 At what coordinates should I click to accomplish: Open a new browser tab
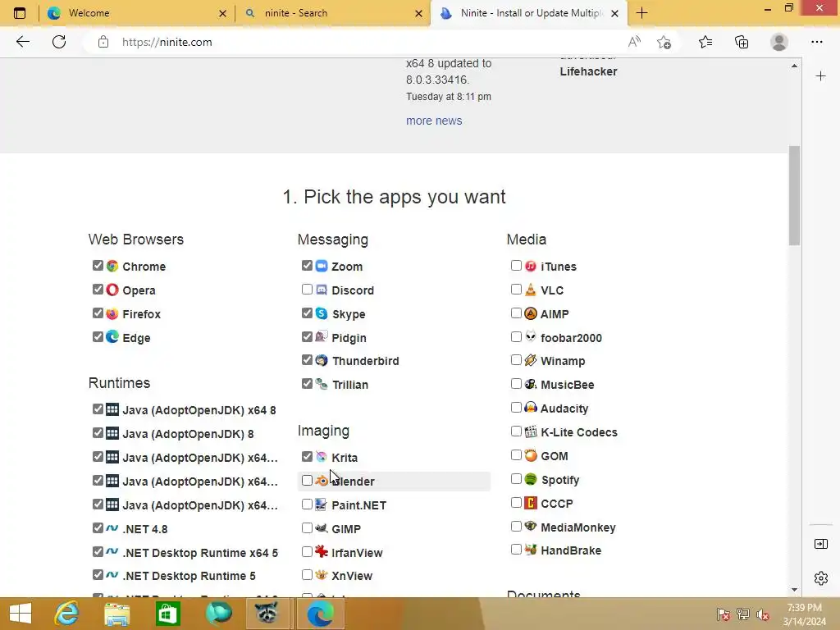(641, 13)
